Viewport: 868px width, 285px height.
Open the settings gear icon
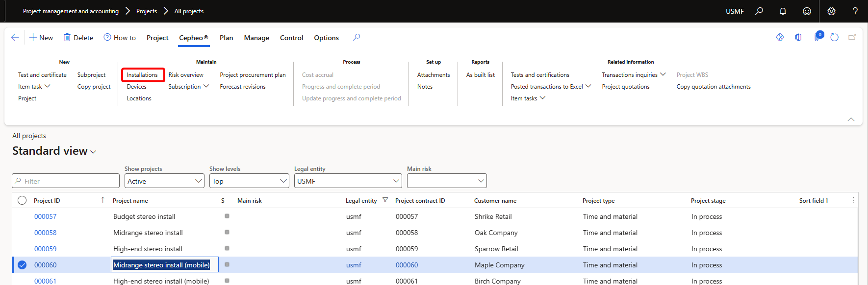pyautogui.click(x=831, y=11)
